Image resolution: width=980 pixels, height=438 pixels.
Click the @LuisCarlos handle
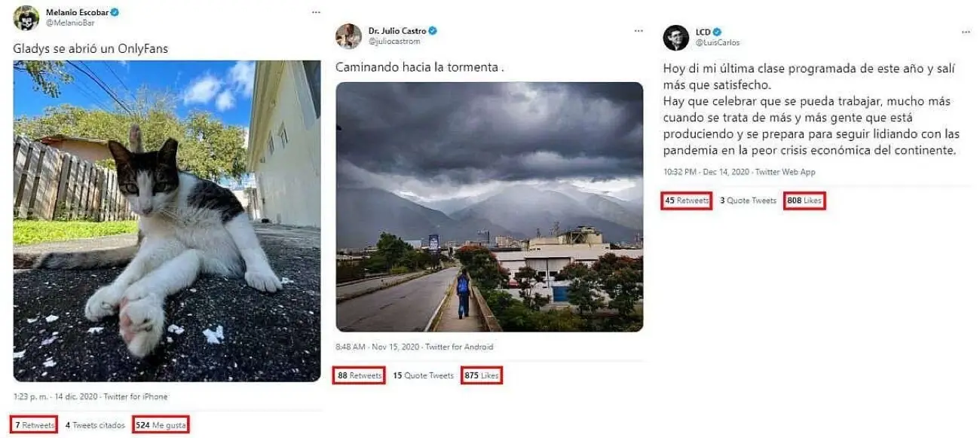coord(717,43)
